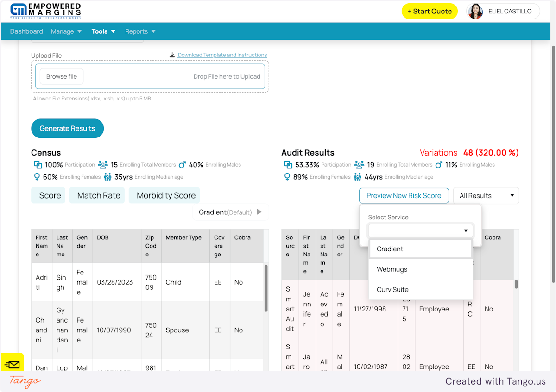
Task: Click first name cell Chandni
Action: point(42,330)
